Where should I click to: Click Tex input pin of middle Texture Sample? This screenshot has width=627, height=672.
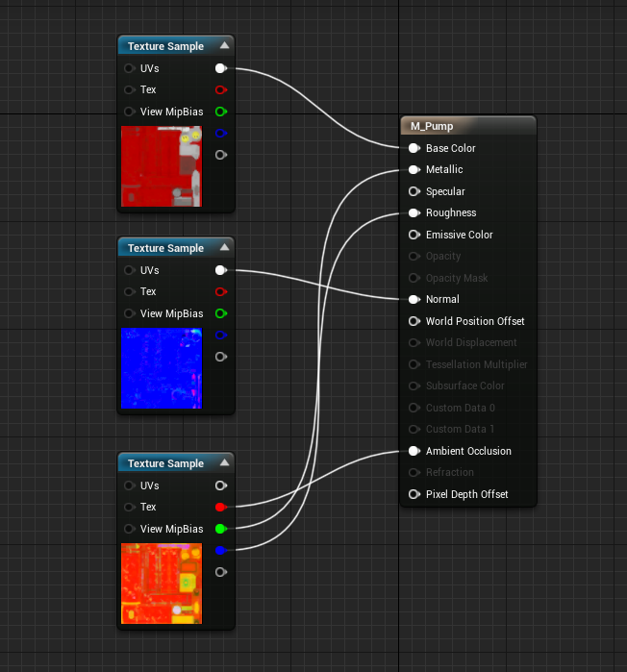(130, 292)
